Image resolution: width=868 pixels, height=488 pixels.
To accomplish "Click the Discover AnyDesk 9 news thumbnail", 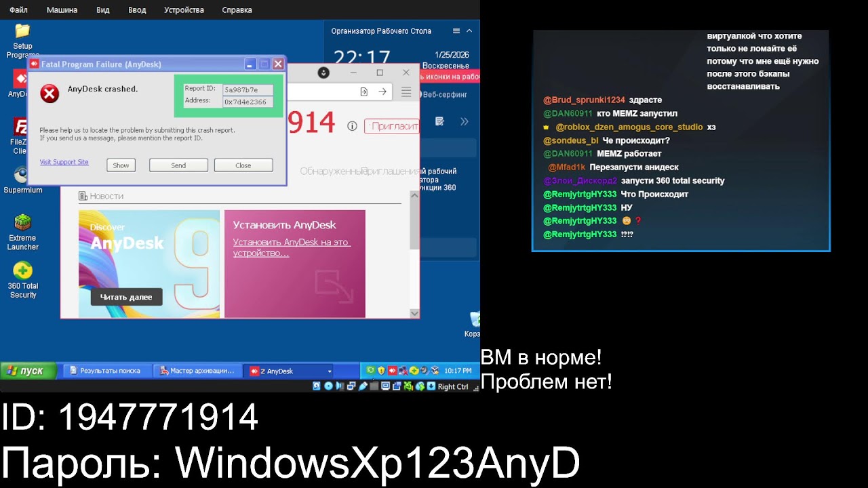I will [x=149, y=264].
